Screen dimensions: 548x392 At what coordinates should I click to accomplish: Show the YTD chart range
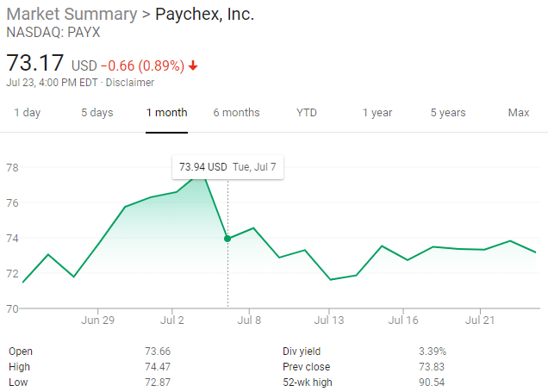click(307, 113)
